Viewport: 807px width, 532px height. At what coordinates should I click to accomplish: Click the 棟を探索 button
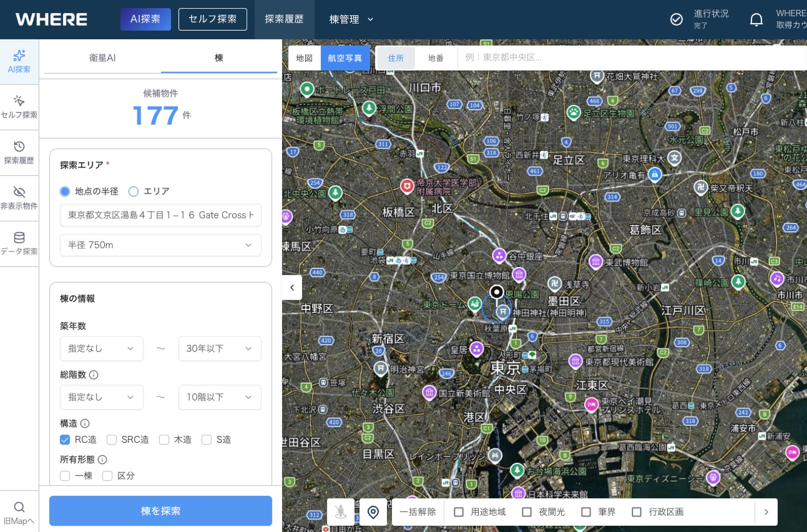click(161, 511)
